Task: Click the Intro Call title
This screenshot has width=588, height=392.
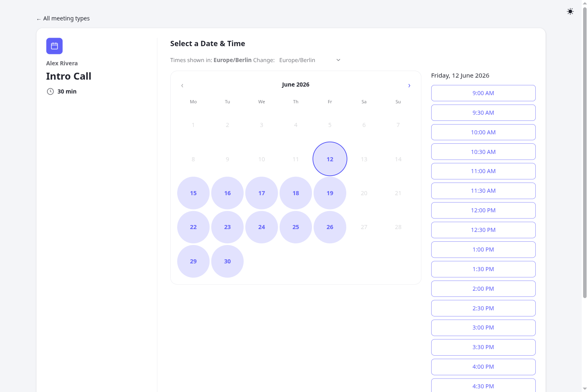Action: click(x=69, y=76)
